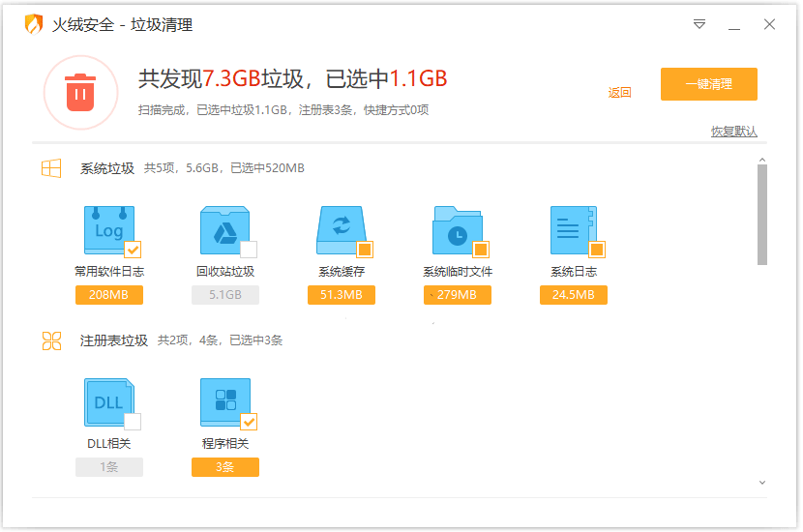Click the DLL相关 file icon

(109, 402)
